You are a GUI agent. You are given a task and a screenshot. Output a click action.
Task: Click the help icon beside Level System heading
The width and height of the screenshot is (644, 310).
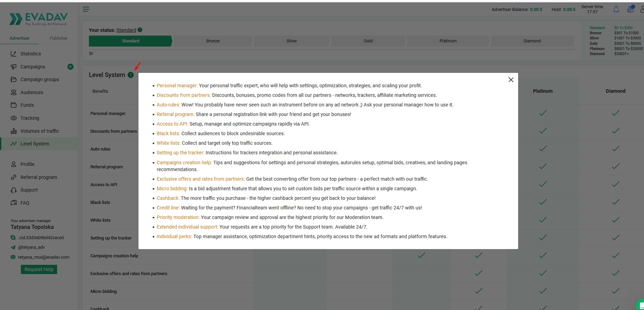pyautogui.click(x=131, y=75)
